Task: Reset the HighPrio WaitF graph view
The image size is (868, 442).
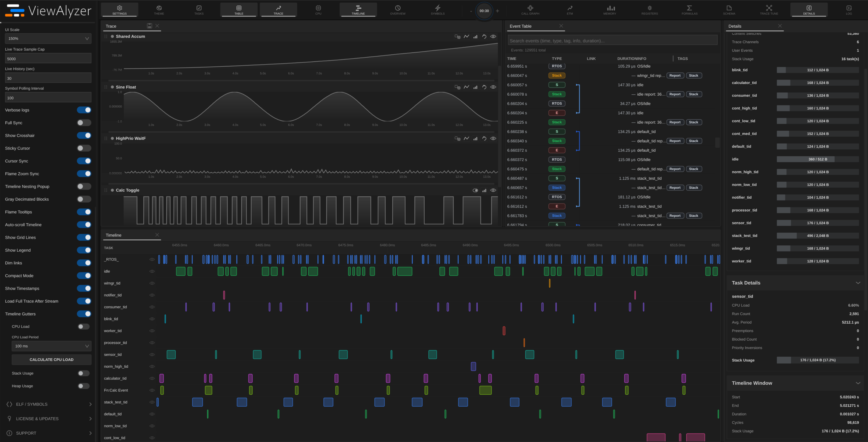Action: [484, 138]
